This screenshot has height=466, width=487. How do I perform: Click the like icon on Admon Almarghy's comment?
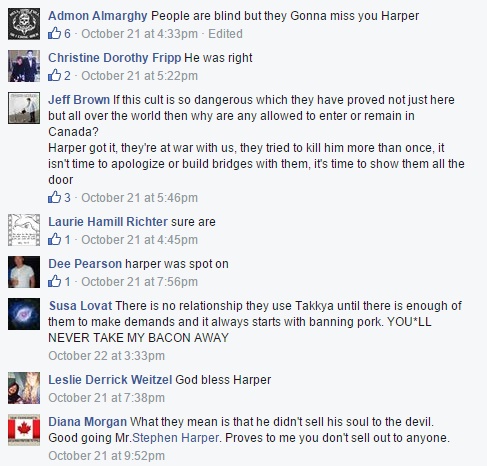(55, 33)
